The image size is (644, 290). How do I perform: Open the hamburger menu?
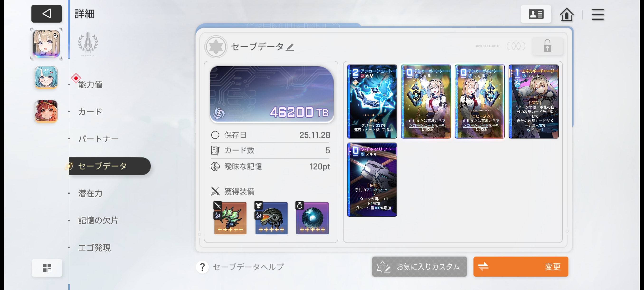click(x=597, y=14)
